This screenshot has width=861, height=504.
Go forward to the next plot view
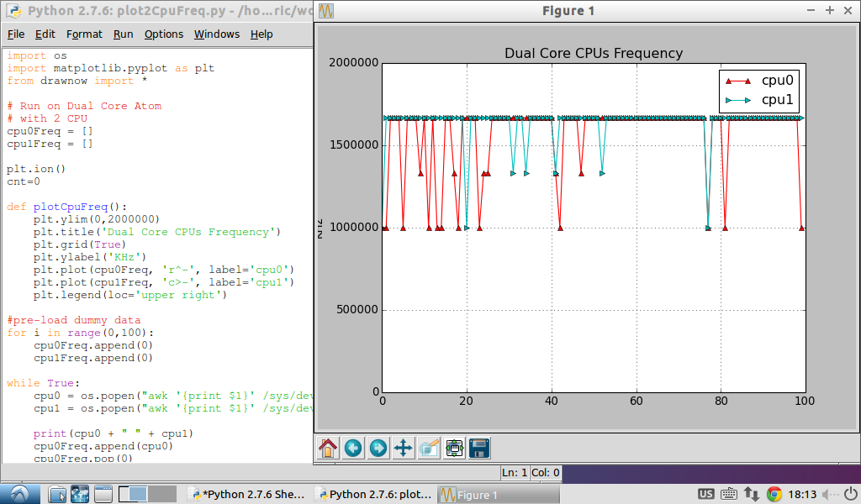coord(378,448)
